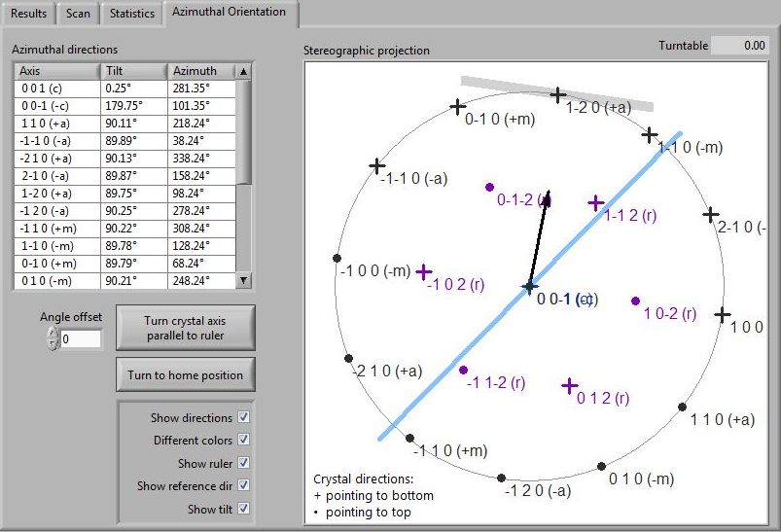Click the purple -1 1-2 (r) dot marker
The width and height of the screenshot is (781, 532).
[463, 371]
